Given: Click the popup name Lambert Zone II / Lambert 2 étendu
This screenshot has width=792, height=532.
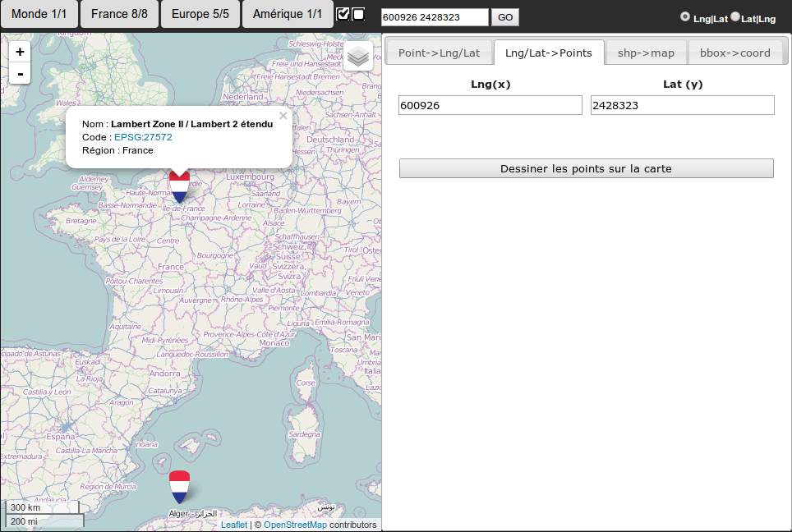Looking at the screenshot, I should tap(192, 124).
